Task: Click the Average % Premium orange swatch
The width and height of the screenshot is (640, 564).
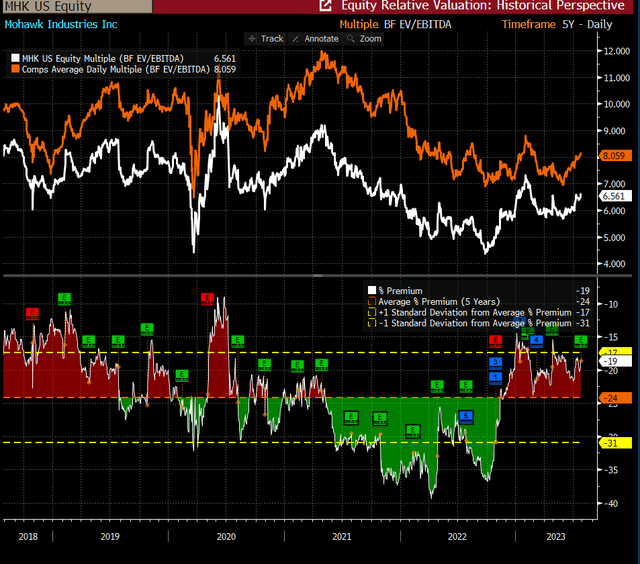Action: pos(372,302)
